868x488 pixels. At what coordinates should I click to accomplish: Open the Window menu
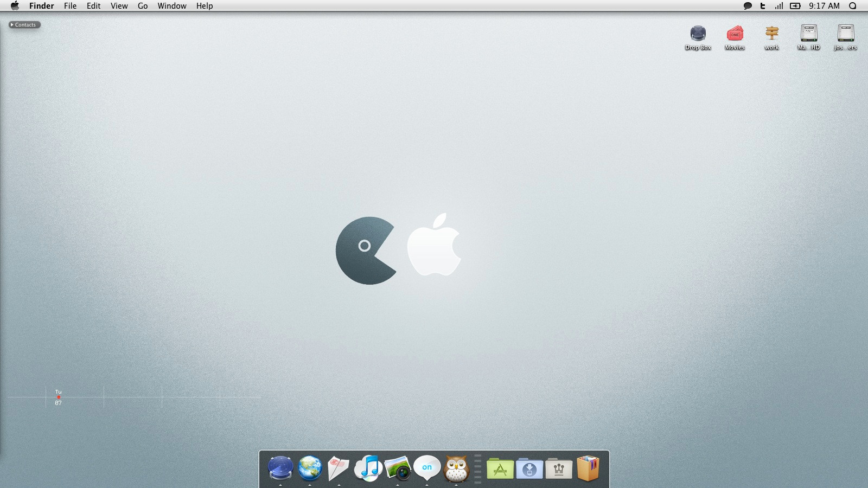[172, 6]
